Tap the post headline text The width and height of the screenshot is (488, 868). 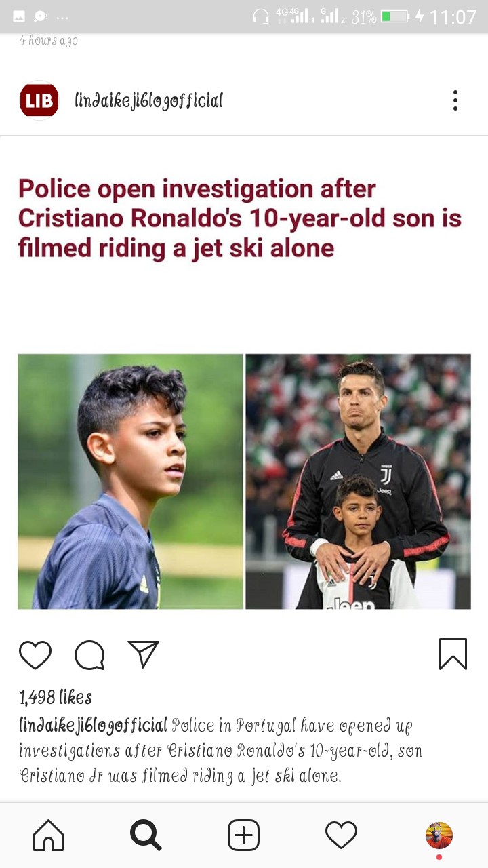(x=240, y=218)
